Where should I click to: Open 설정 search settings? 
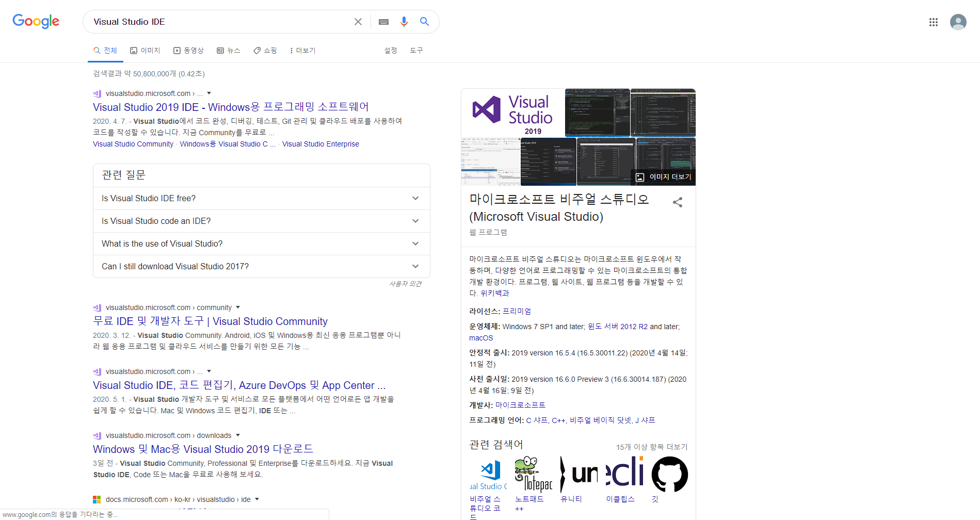[391, 51]
